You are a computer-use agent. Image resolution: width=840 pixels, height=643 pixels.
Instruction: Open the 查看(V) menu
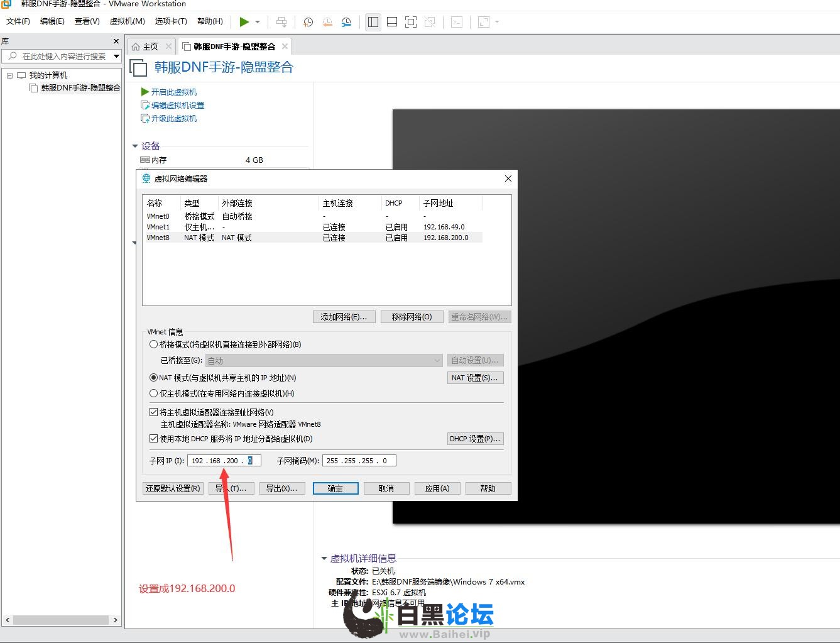coord(87,21)
